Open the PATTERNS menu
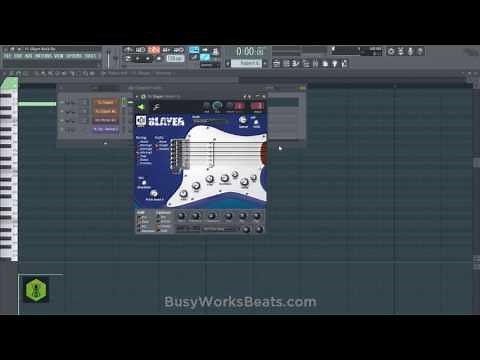Image resolution: width=480 pixels, height=360 pixels. click(x=43, y=56)
